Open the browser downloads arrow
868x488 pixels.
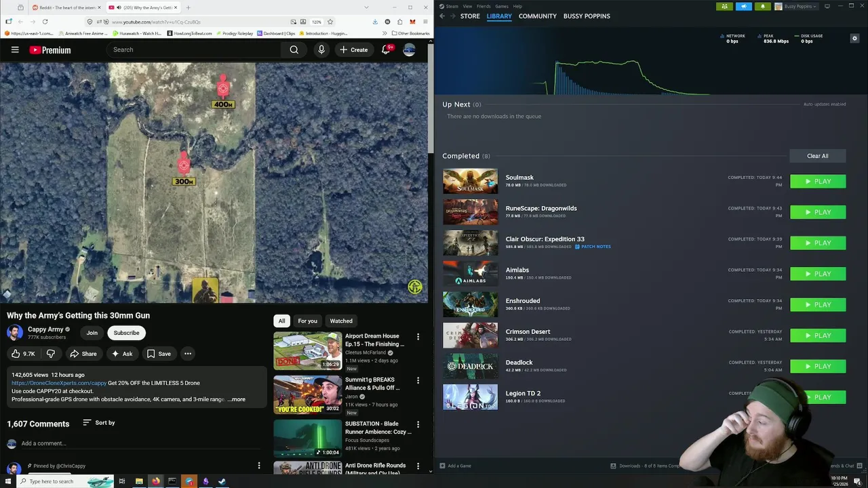375,22
